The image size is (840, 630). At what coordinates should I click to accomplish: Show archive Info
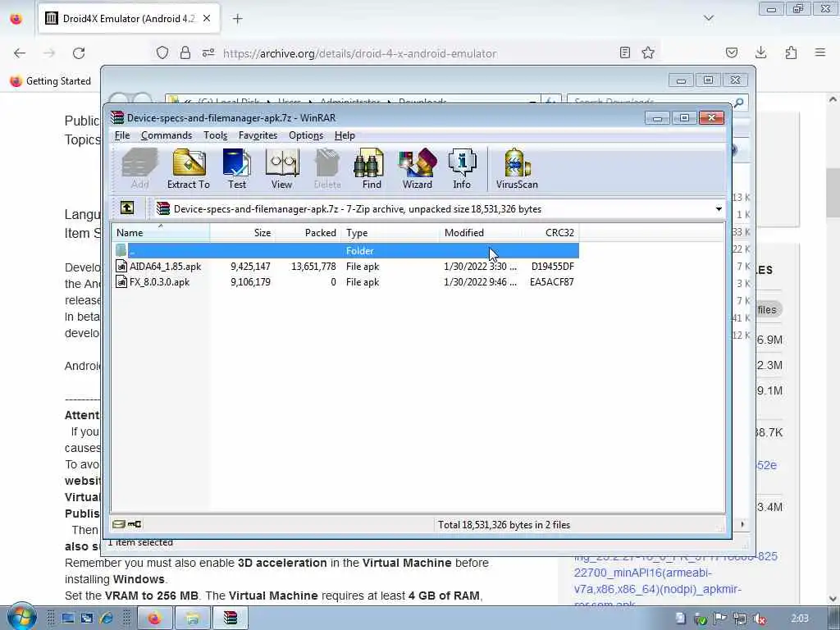coord(462,169)
